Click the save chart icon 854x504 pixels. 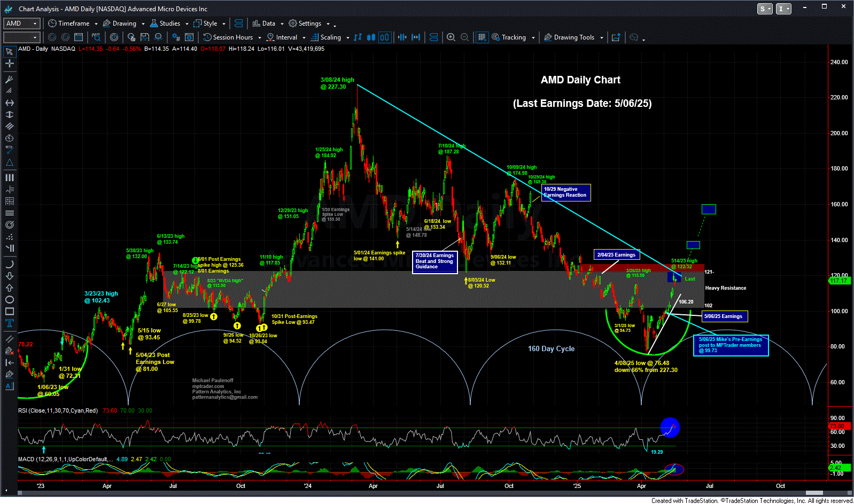click(x=145, y=37)
